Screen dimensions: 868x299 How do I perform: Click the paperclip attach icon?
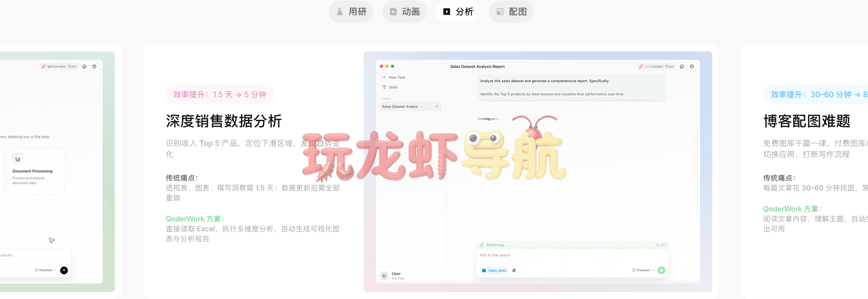click(x=514, y=270)
